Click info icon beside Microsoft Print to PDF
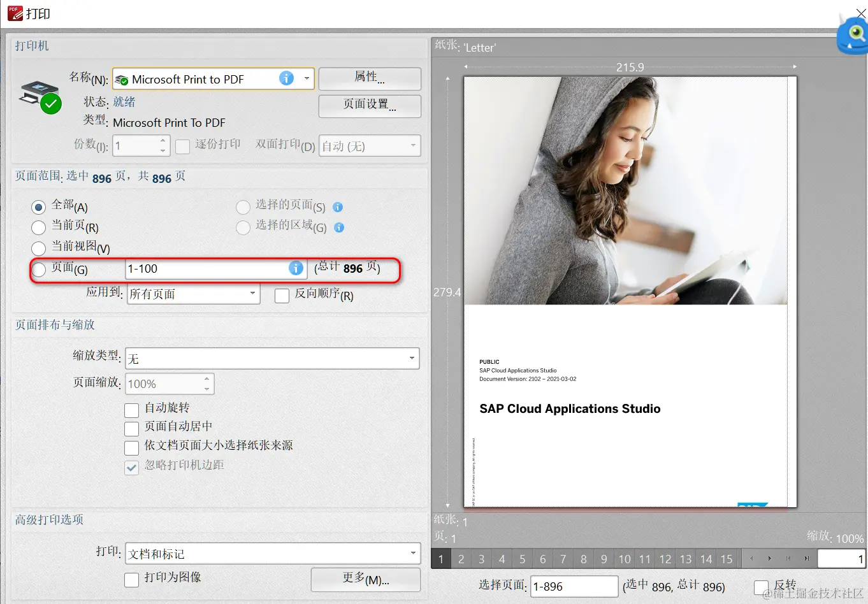This screenshot has width=868, height=604. click(x=287, y=78)
